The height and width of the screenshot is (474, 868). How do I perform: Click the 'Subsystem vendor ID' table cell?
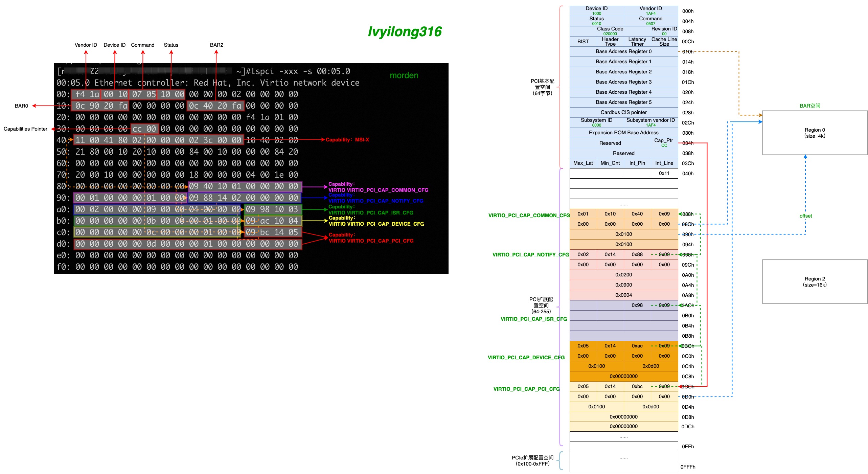(x=650, y=122)
